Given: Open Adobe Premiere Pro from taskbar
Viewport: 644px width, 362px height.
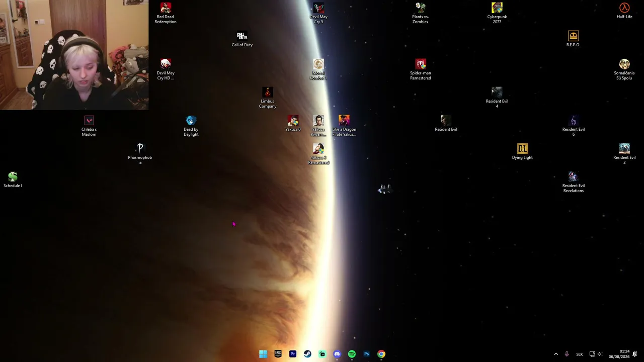Looking at the screenshot, I should tap(293, 354).
